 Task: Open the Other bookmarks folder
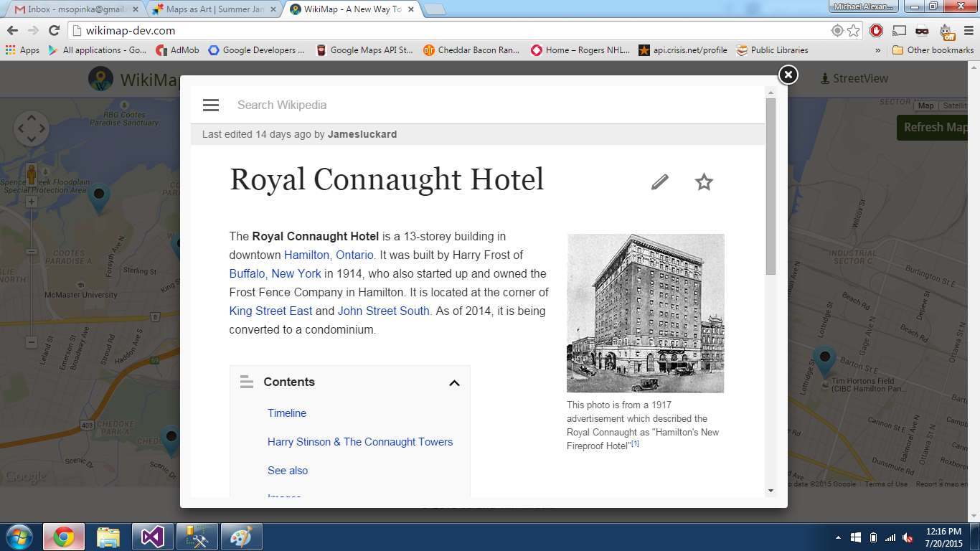[x=933, y=50]
